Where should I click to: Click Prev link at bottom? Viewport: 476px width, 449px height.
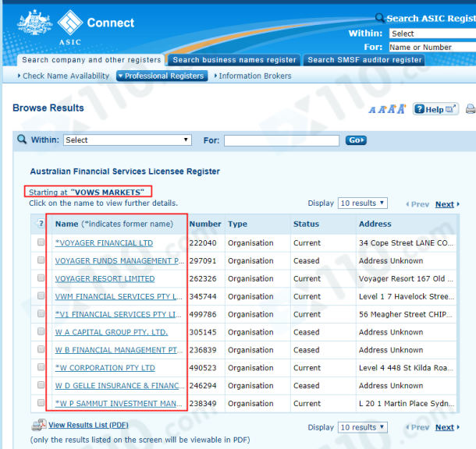[x=417, y=427]
